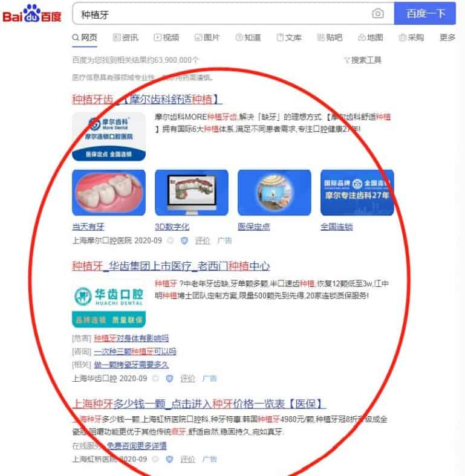Click the 3D数字化 link
This screenshot has height=476, width=465.
[172, 227]
